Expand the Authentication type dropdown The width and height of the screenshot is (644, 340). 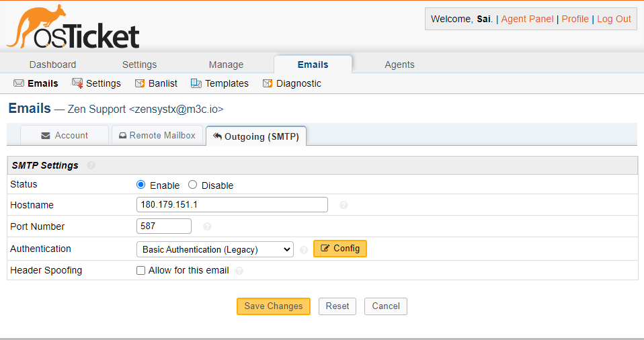[214, 249]
